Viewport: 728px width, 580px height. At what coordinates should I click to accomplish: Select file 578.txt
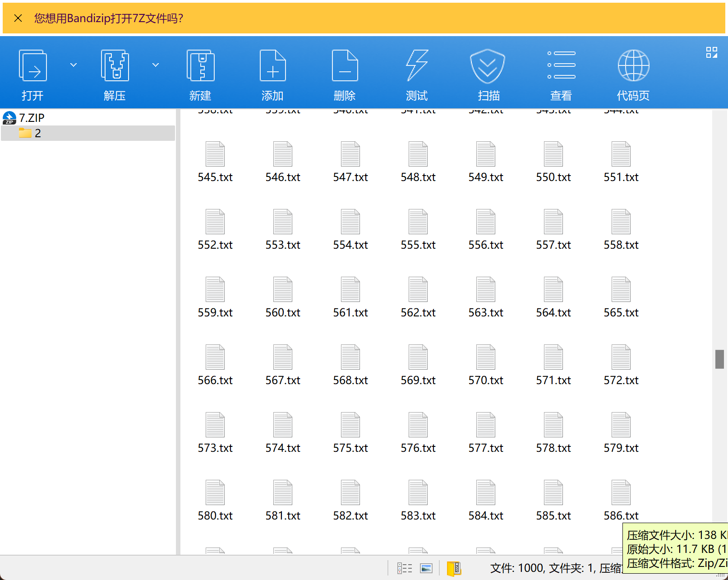click(x=553, y=433)
